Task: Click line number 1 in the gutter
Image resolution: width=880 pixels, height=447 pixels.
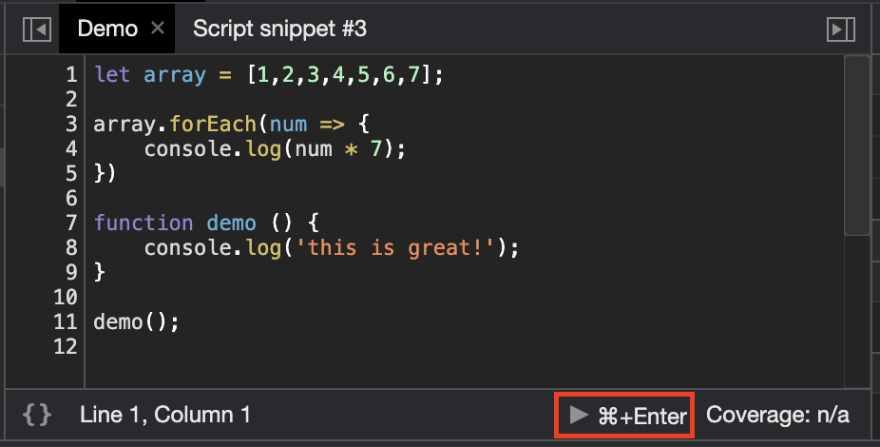Action: tap(71, 75)
